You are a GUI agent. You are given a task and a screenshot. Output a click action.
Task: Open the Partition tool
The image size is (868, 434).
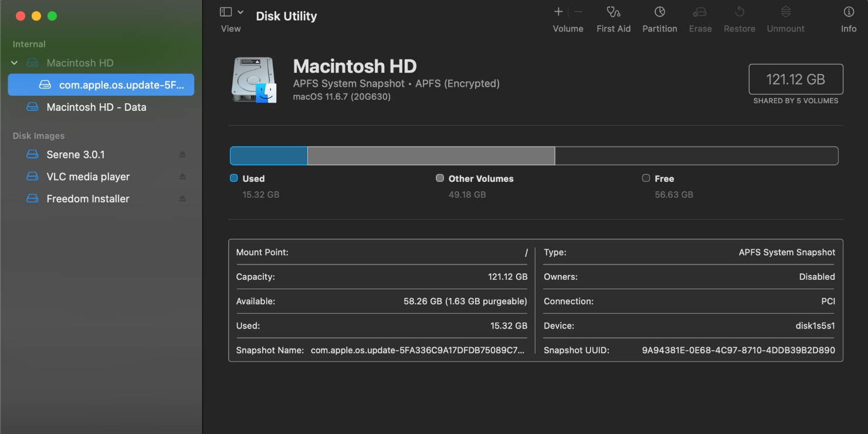coord(660,12)
